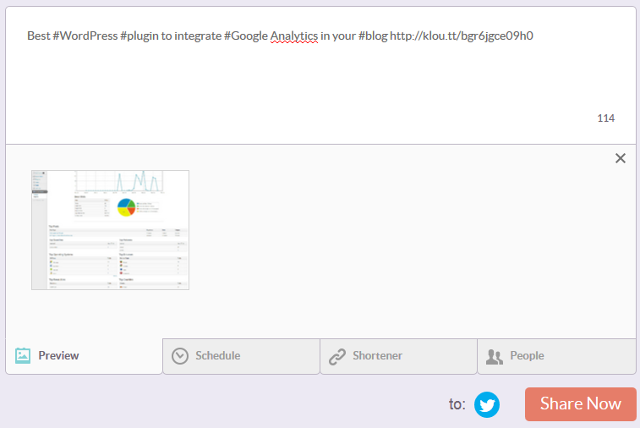The width and height of the screenshot is (640, 428).
Task: Click the #WordPress hashtag text
Action: point(85,36)
